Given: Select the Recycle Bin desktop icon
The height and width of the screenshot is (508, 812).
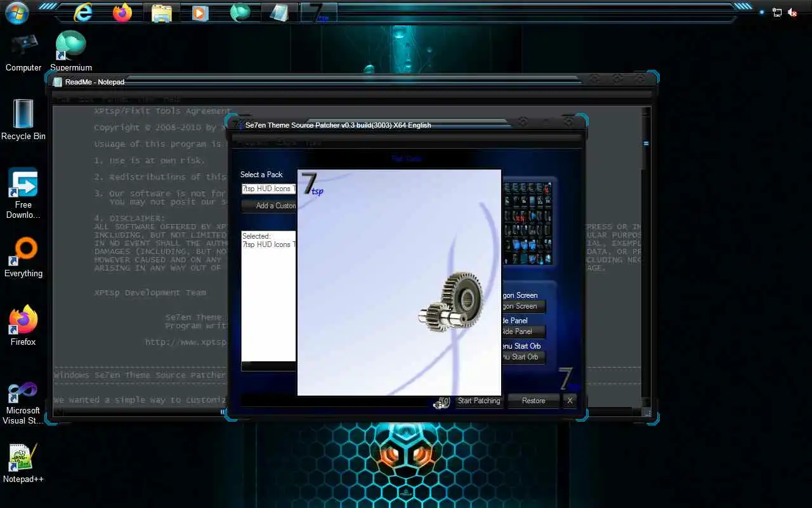Looking at the screenshot, I should pyautogui.click(x=23, y=121).
